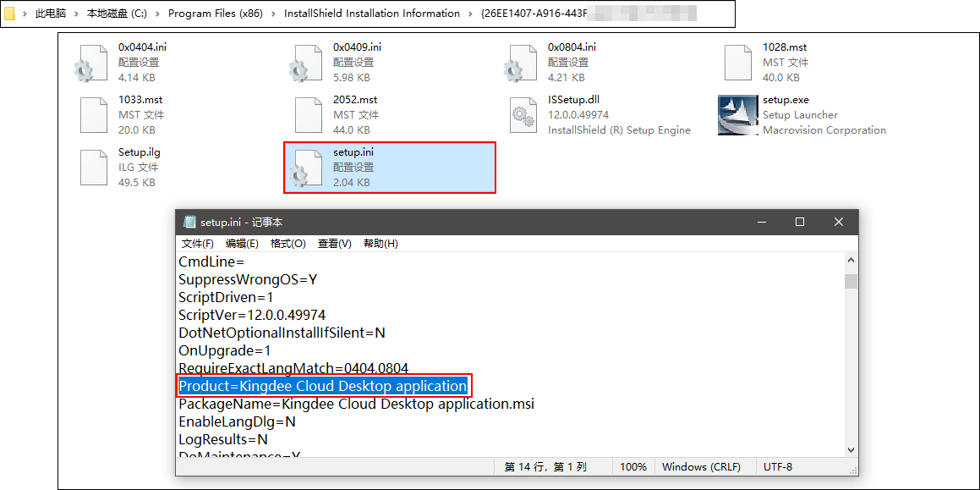
Task: Click the setup.ini file icon
Action: coord(307,168)
